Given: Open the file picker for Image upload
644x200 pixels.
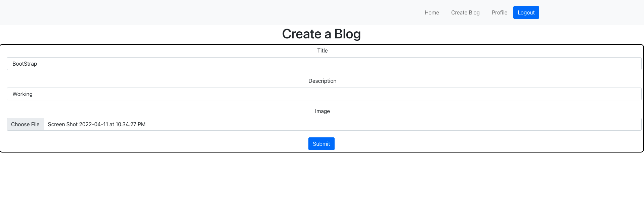Looking at the screenshot, I should click(25, 124).
